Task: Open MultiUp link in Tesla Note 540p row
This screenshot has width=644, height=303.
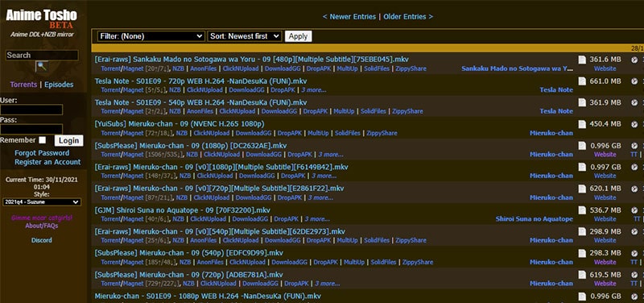Action: point(345,111)
